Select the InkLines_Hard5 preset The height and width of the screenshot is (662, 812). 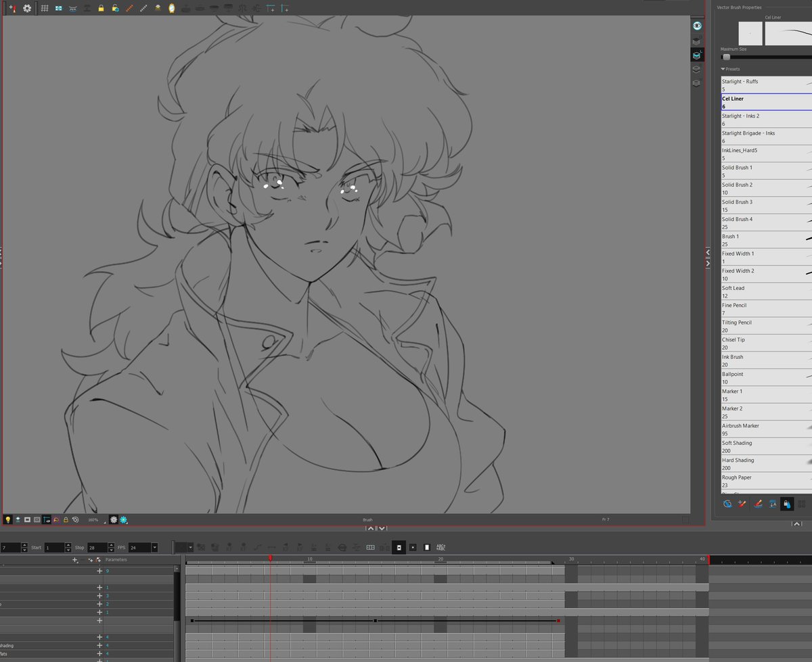[766, 153]
